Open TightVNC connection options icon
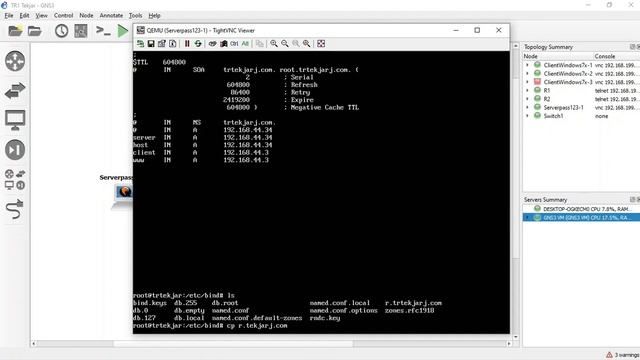The image size is (640, 360). click(162, 44)
